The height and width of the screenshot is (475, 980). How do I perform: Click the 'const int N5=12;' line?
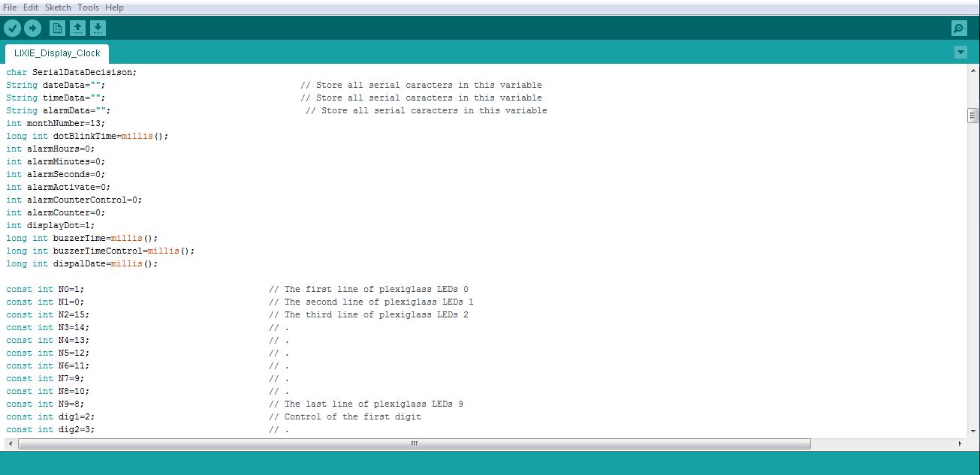click(48, 353)
